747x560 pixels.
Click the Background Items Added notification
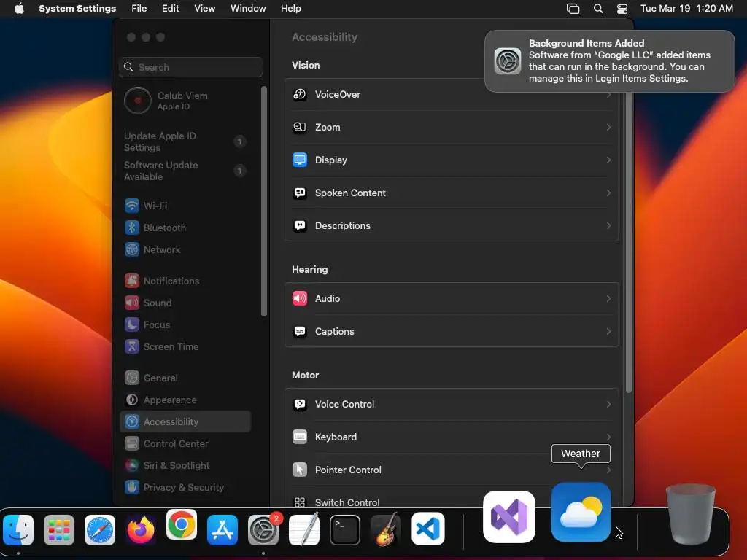609,61
